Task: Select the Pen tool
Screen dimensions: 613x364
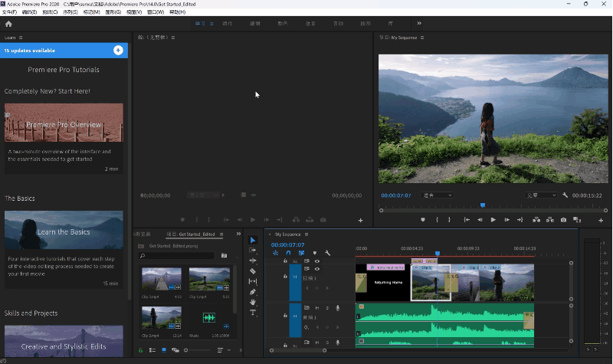Action: (253, 292)
